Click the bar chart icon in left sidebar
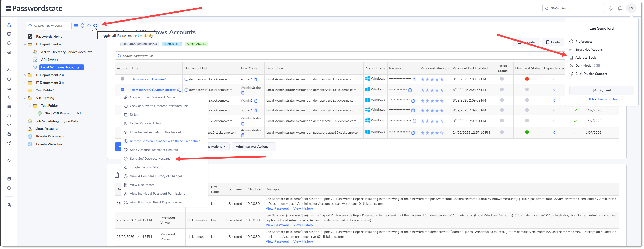The width and height of the screenshot is (644, 249). click(x=9, y=170)
